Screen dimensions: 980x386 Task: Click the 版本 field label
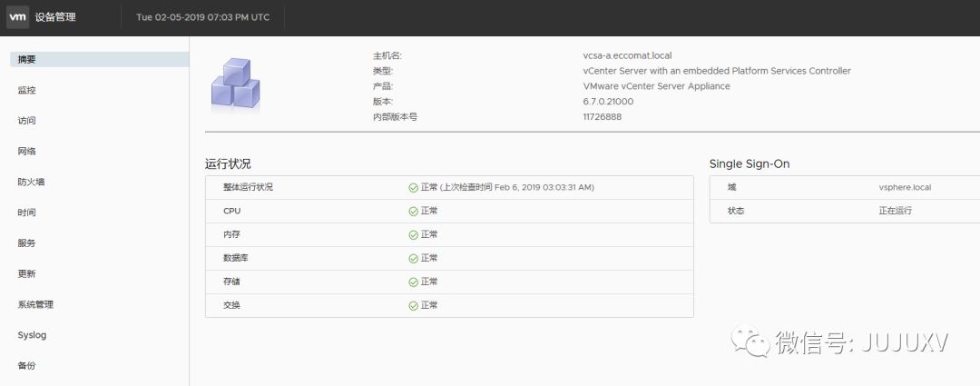(383, 102)
